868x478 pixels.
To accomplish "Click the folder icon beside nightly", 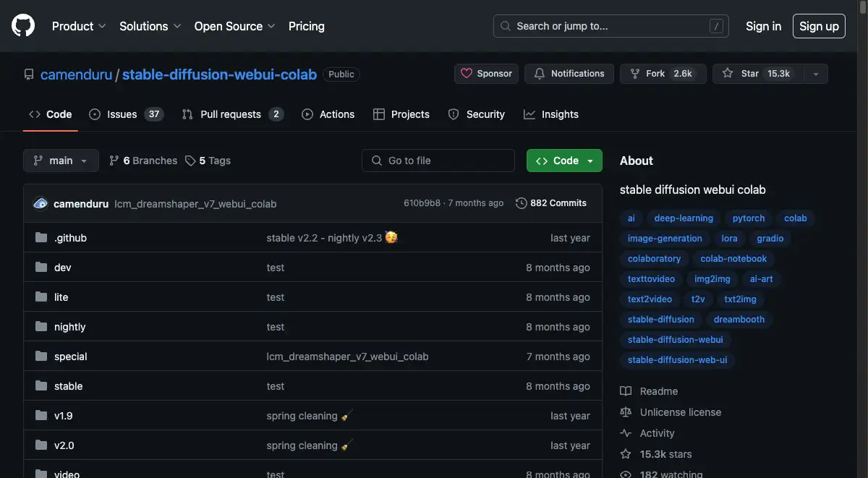I will 41,327.
